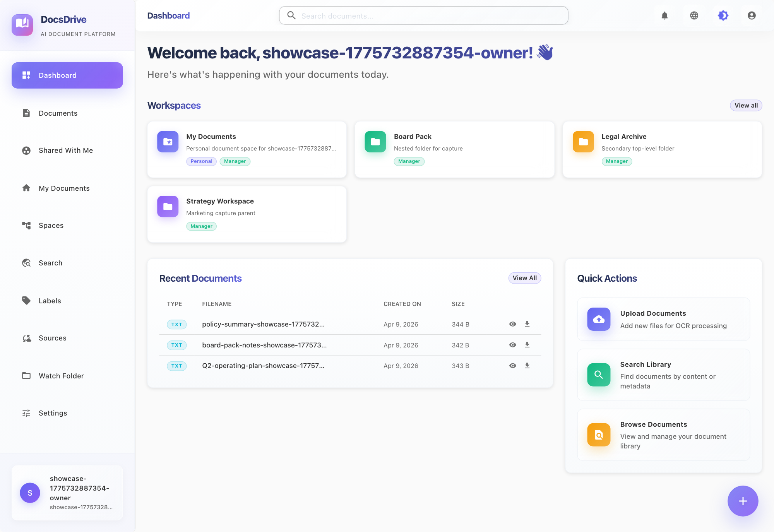Viewport: 774px width, 532px height.
Task: Open Q2-operating-plan-showcase file name
Action: click(x=263, y=366)
